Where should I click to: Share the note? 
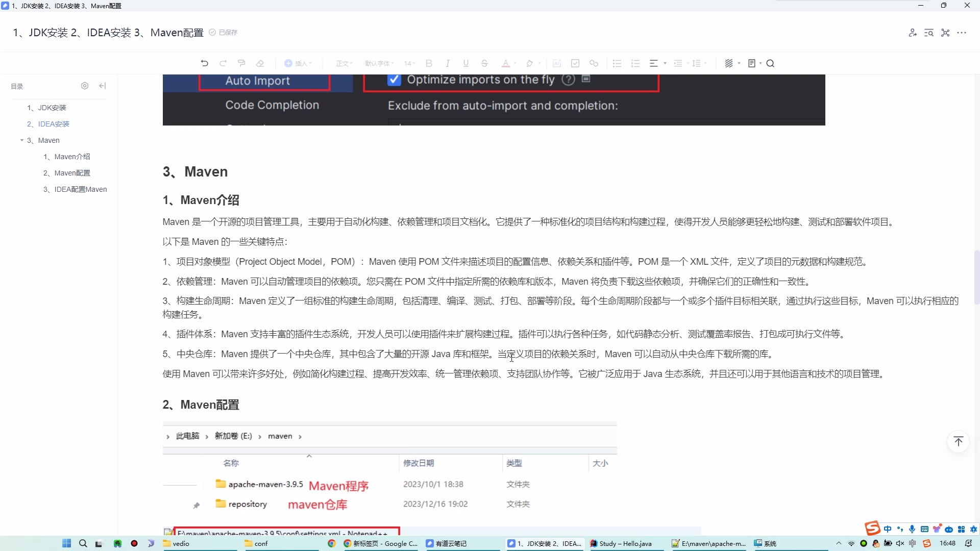pos(913,32)
